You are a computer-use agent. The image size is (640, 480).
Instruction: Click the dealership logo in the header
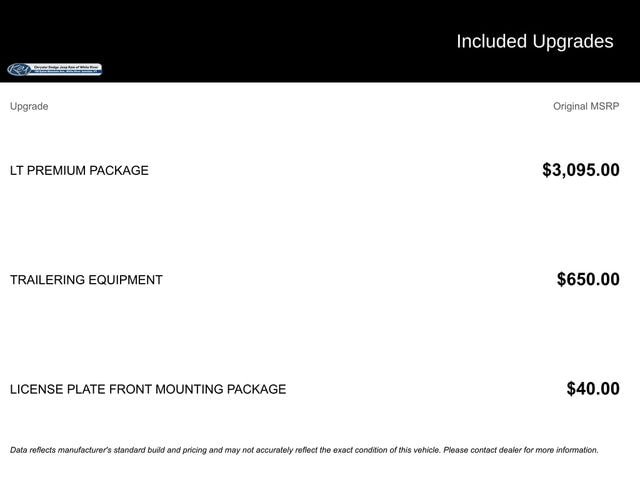point(55,69)
